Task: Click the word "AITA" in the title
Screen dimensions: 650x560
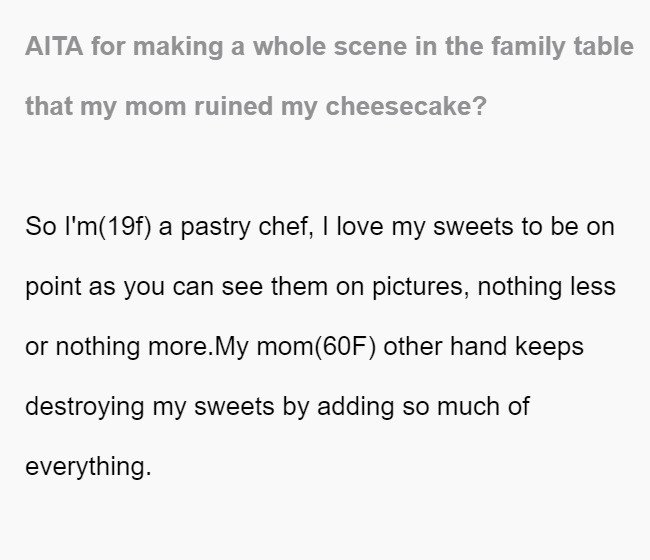Action: [x=54, y=46]
